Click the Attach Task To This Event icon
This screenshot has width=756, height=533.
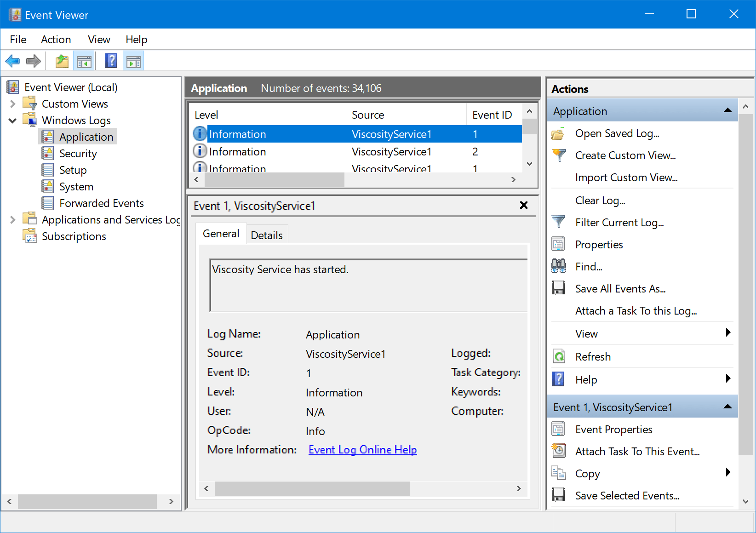click(559, 451)
